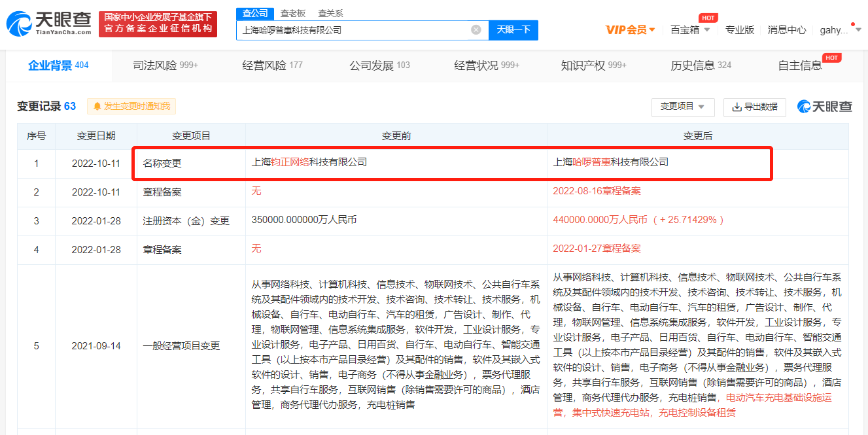
Task: Click the Tianyancha watermark logo above the table
Action: coord(824,106)
